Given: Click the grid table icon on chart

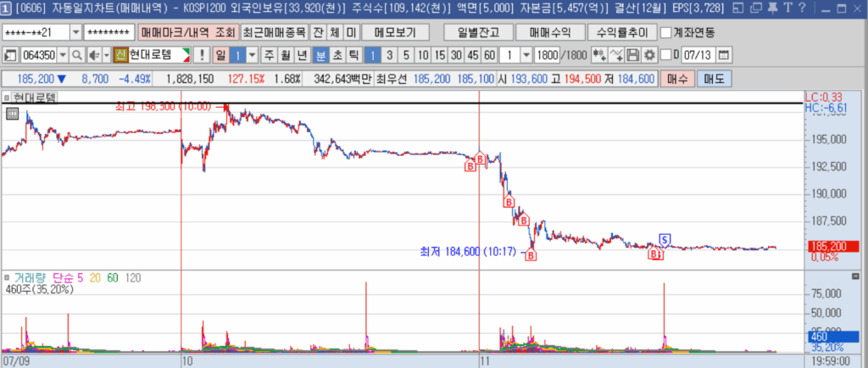Looking at the screenshot, I should click(12, 114).
